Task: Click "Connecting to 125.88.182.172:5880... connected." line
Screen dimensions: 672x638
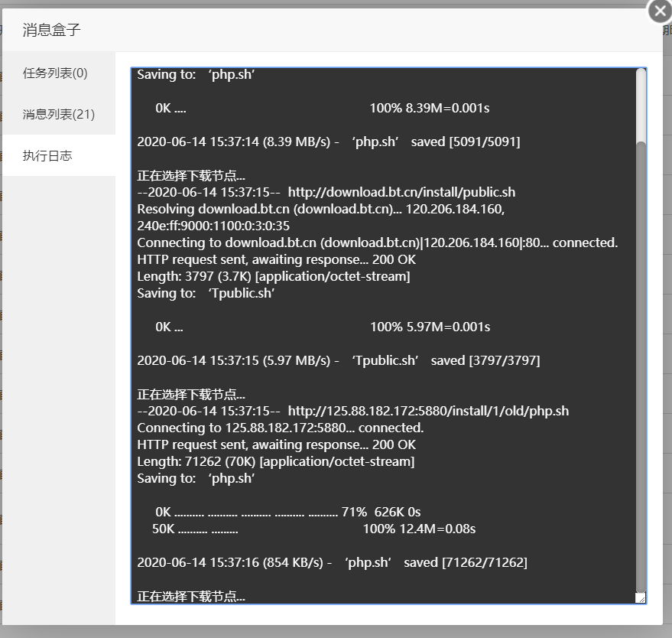Action: (x=281, y=428)
